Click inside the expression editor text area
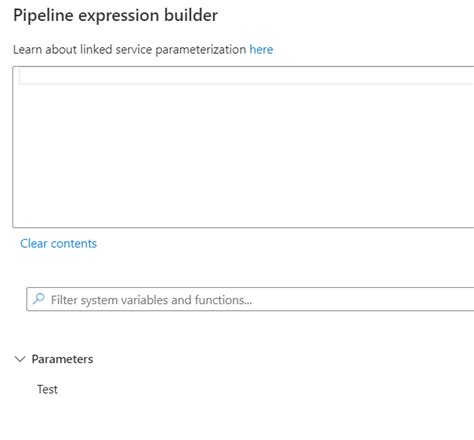The width and height of the screenshot is (474, 440). coord(243,147)
